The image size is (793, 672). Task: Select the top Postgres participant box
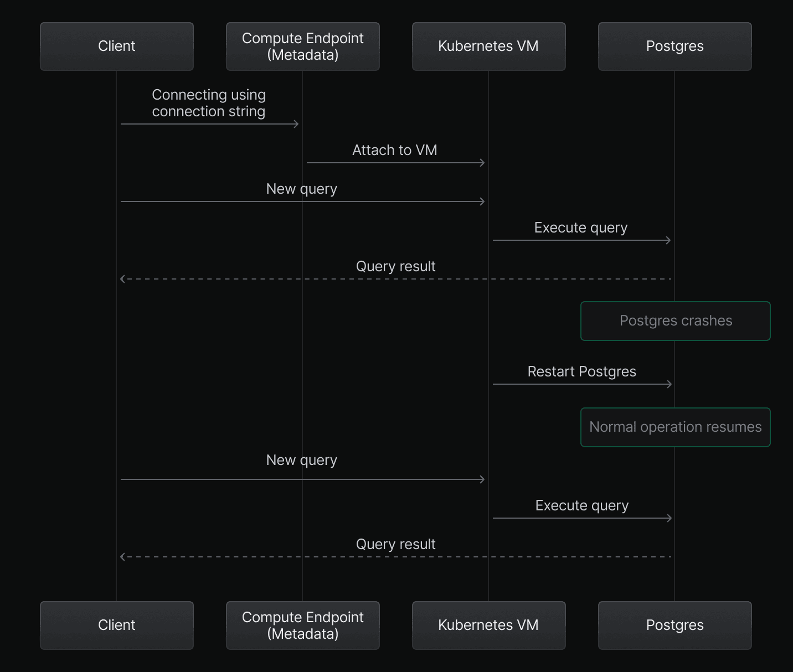(x=674, y=46)
